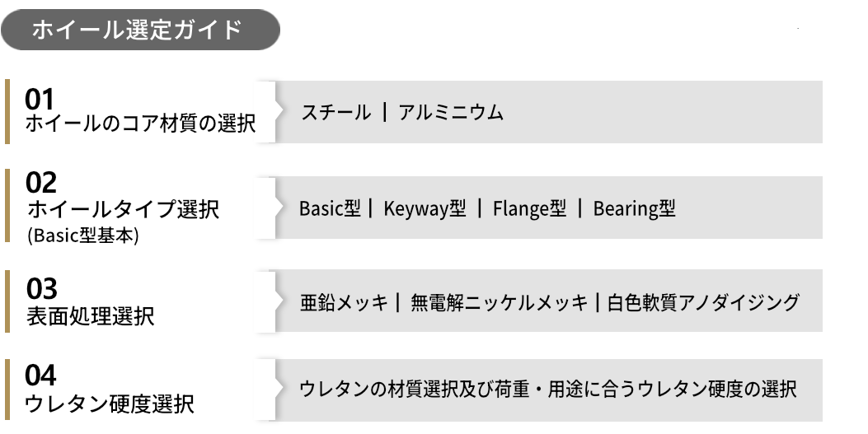Pick the Bearing型 wheel type
This screenshot has height=434, width=868.
(x=634, y=208)
